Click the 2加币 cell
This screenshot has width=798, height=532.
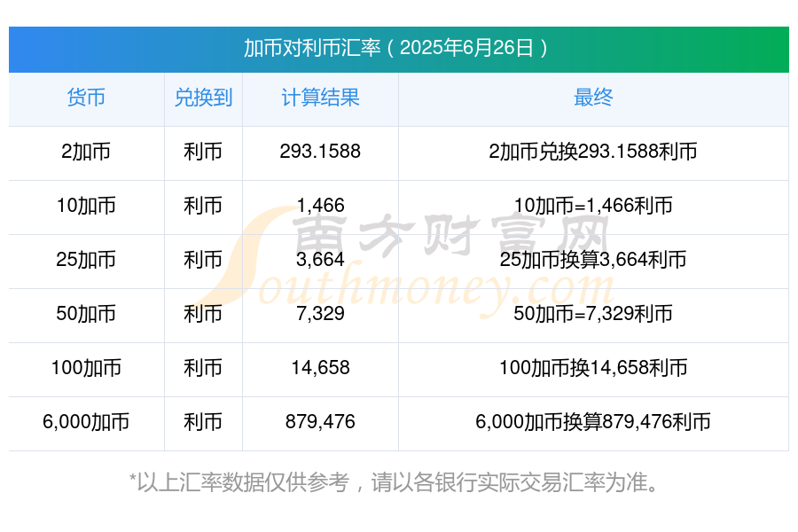[86, 152]
